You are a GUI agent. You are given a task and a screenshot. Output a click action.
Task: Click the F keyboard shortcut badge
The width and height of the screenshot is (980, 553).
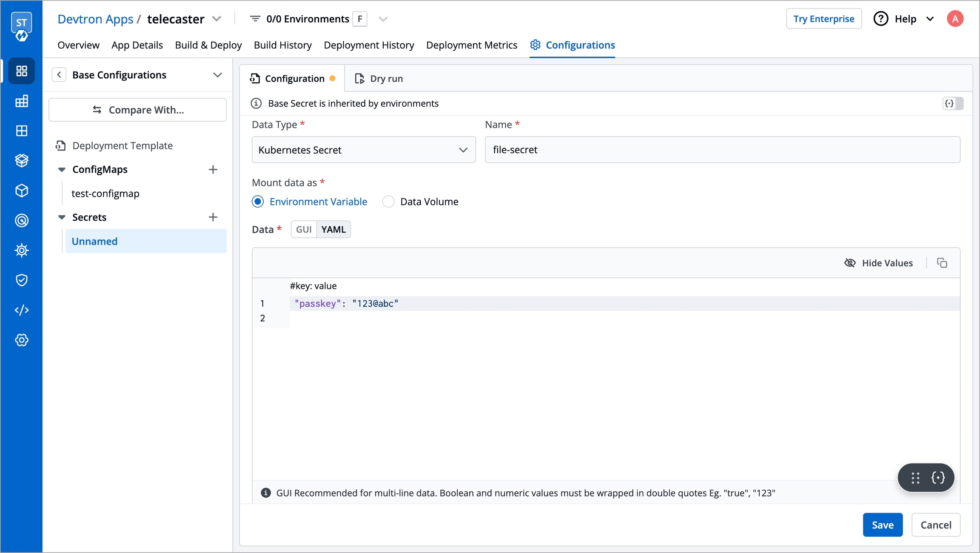[x=360, y=19]
